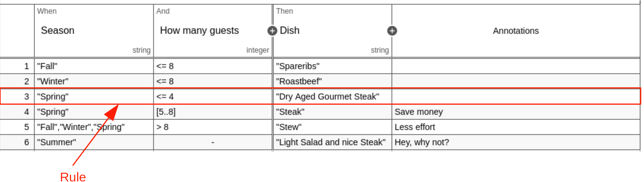This screenshot has width=644, height=182.
Task: Click the Annotations column header
Action: point(515,31)
